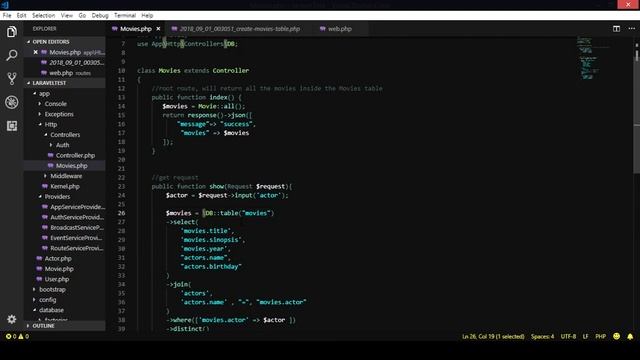
Task: Change encoding via UTF-8 status item
Action: click(x=568, y=336)
